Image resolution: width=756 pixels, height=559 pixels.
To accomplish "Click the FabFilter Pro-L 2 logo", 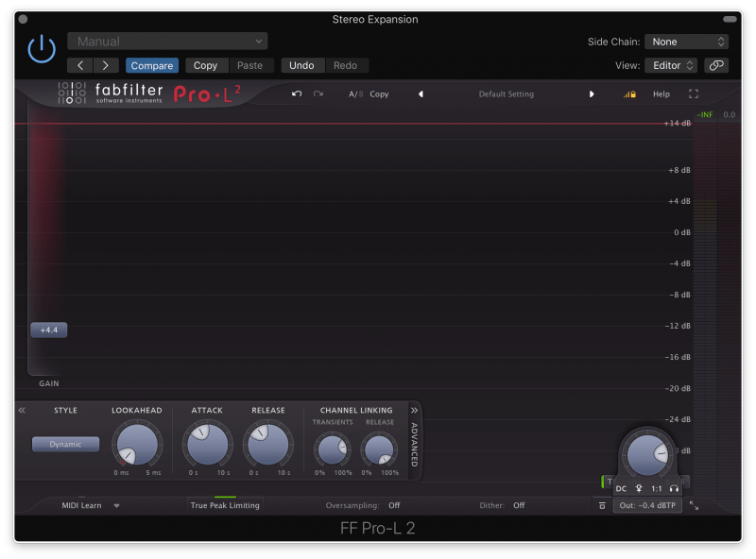I will coord(149,93).
